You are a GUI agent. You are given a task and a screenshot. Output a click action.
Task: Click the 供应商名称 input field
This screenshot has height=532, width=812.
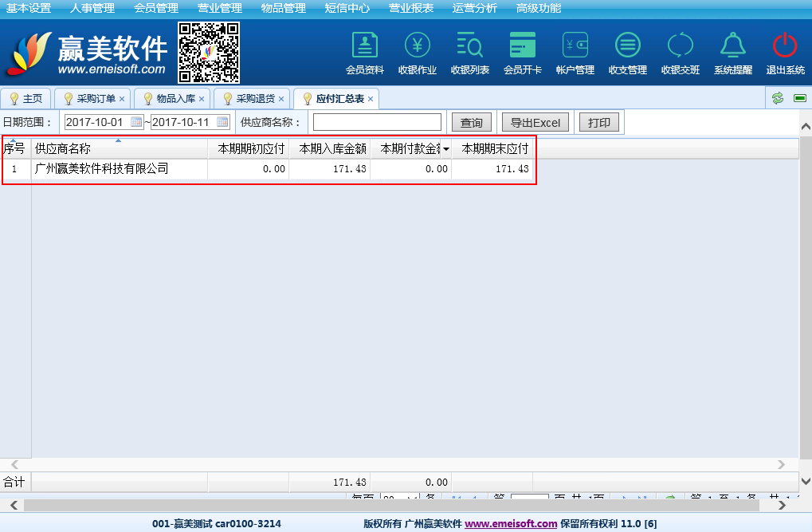tap(377, 122)
